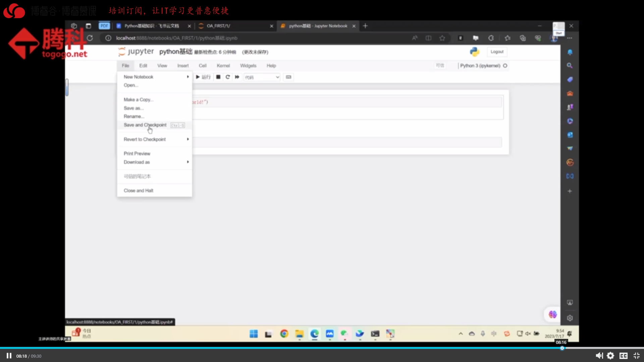
Task: Close the OA_FIRST/1/ tab
Action: click(272, 26)
